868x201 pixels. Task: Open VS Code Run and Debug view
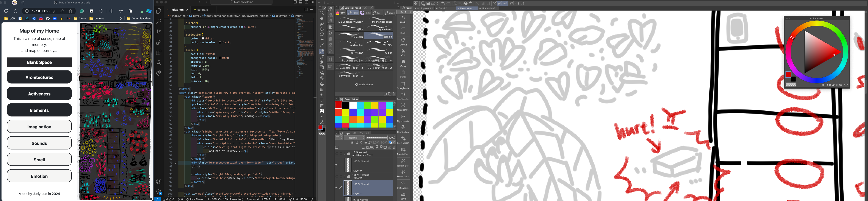[159, 42]
